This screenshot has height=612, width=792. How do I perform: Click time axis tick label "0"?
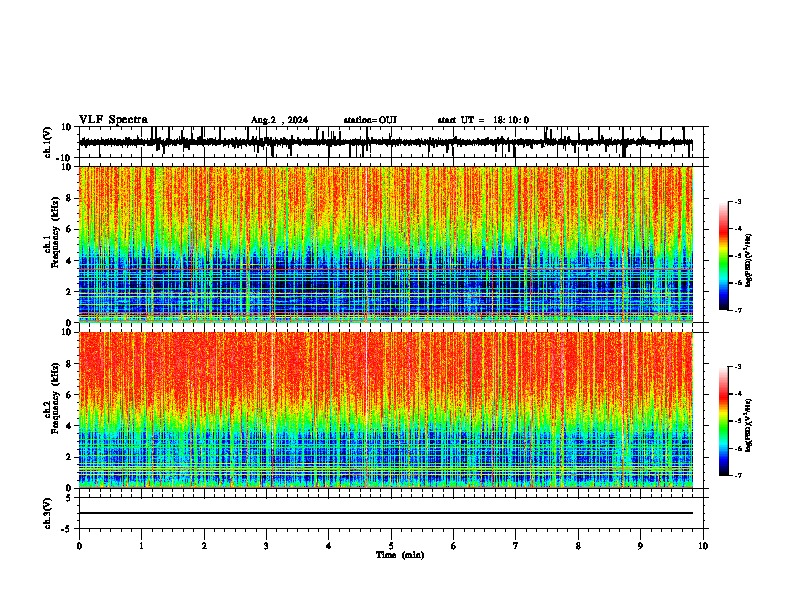pos(79,546)
